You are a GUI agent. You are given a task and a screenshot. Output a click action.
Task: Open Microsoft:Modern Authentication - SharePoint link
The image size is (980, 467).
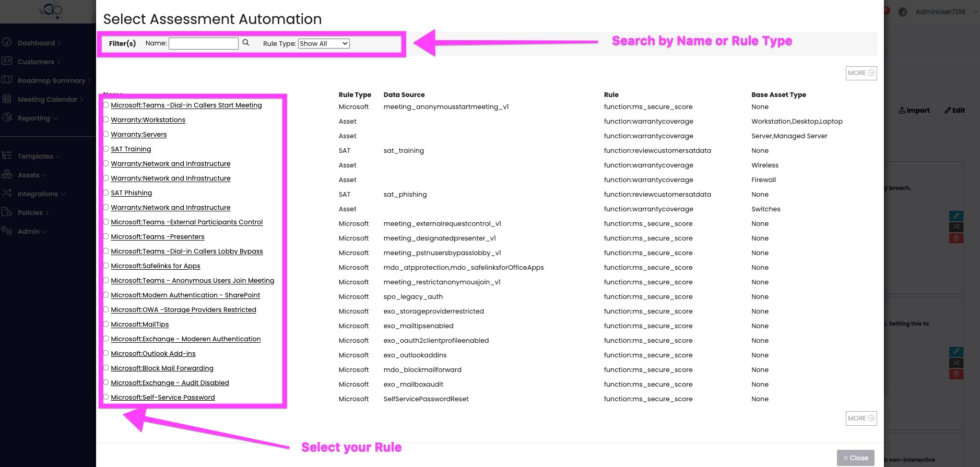185,295
